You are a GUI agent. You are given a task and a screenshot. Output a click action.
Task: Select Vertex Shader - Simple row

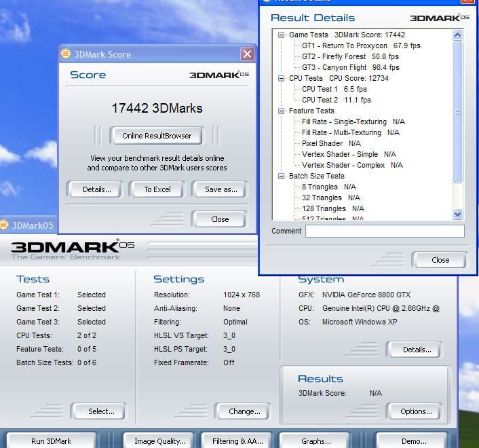[349, 154]
